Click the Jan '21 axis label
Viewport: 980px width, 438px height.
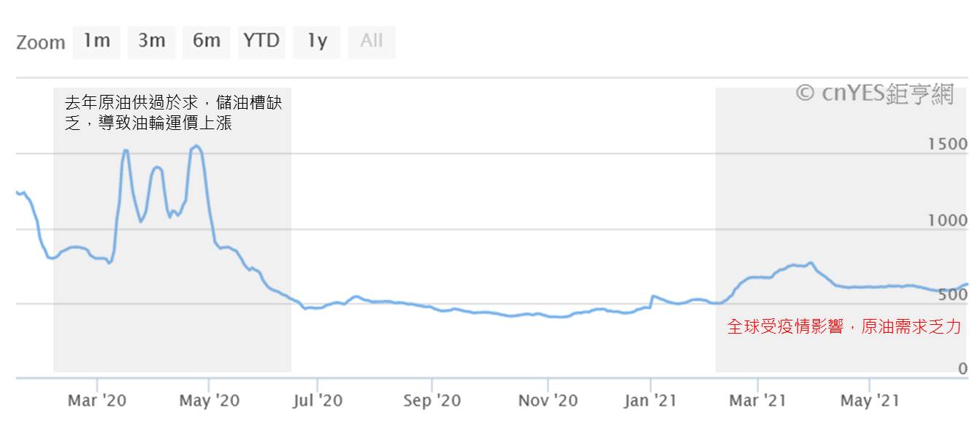point(651,400)
